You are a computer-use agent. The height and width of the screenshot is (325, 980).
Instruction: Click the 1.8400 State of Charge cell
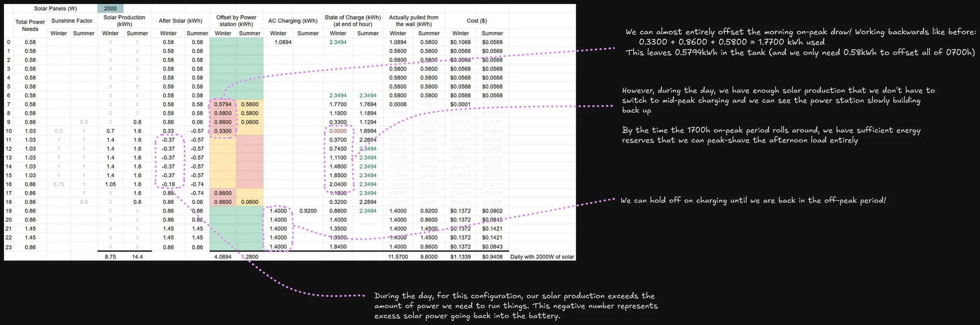coord(338,247)
